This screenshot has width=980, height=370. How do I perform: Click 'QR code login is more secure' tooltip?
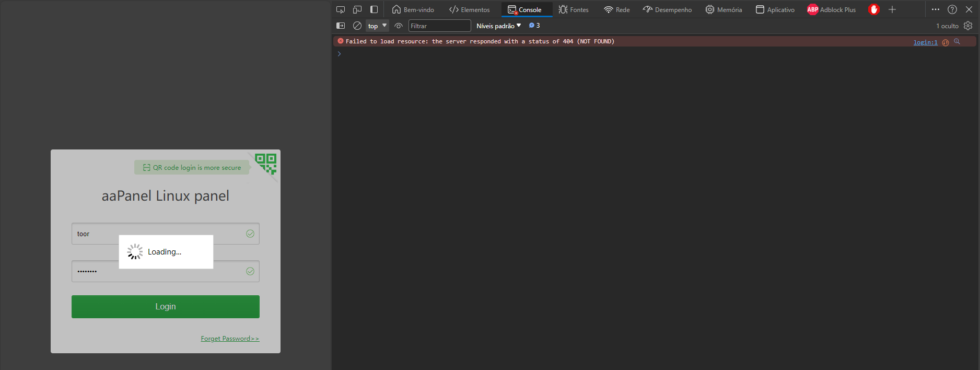click(192, 167)
